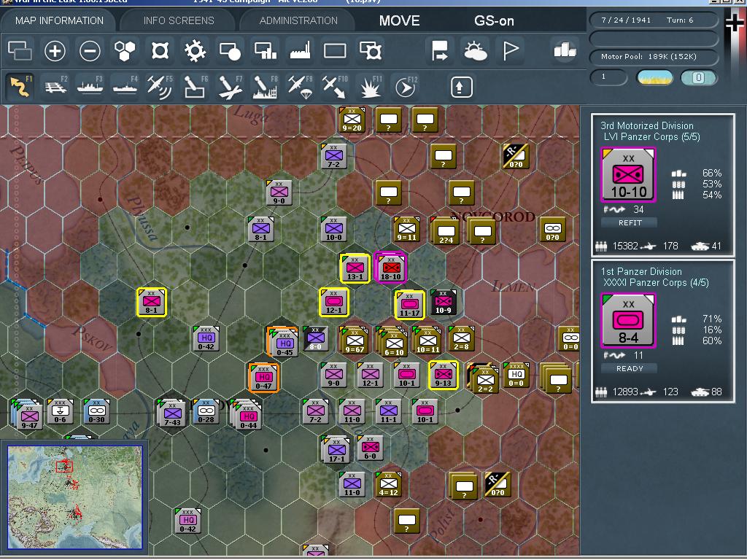Select the Soviet 10=11 unit stack

(x=427, y=340)
